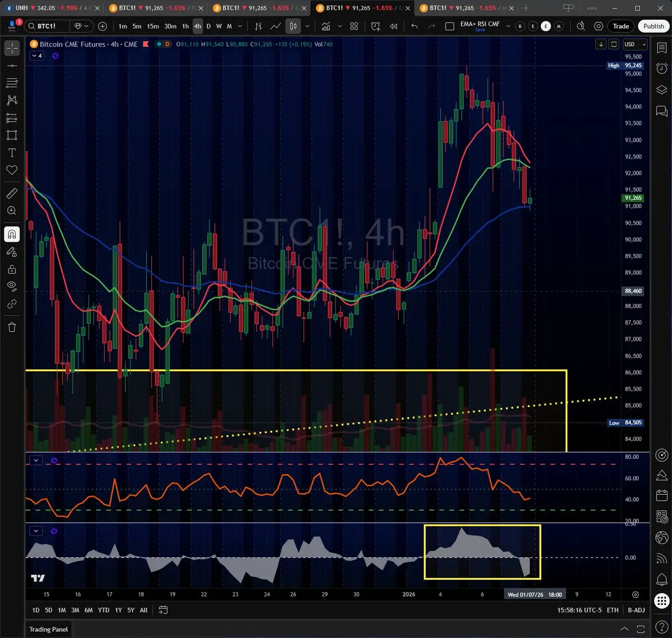Image resolution: width=672 pixels, height=638 pixels.
Task: Click the BTC1! symbol search field
Action: pos(46,26)
